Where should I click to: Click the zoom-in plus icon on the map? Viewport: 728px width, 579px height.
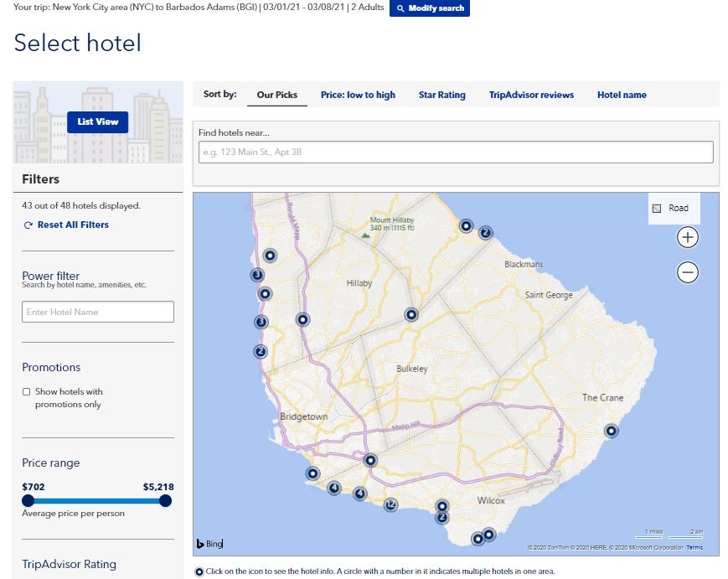tap(687, 237)
